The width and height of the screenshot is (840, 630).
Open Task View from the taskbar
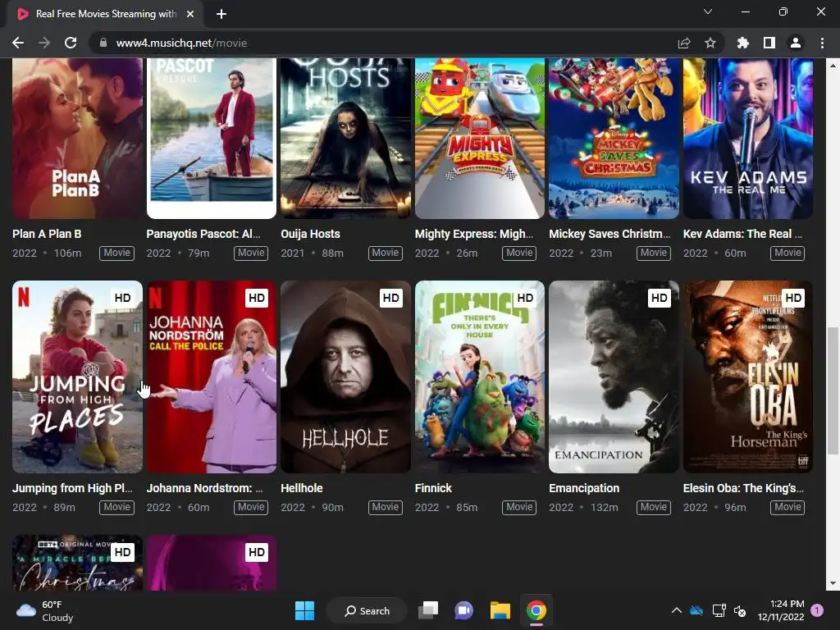click(428, 610)
